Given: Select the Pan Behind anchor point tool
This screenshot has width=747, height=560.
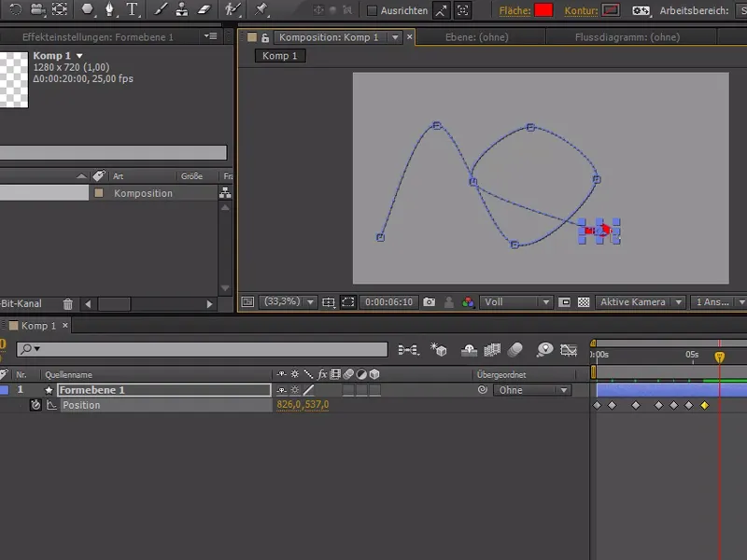Looking at the screenshot, I should pyautogui.click(x=60, y=9).
